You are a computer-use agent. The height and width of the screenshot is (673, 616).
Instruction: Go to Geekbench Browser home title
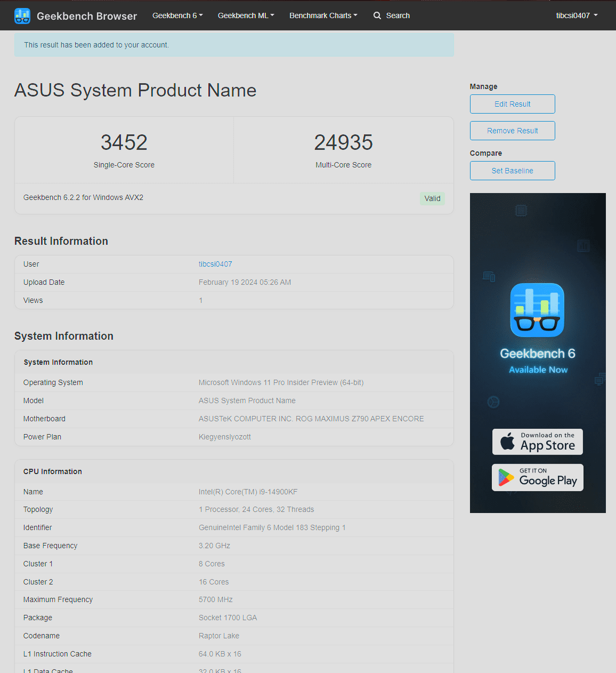coord(87,16)
